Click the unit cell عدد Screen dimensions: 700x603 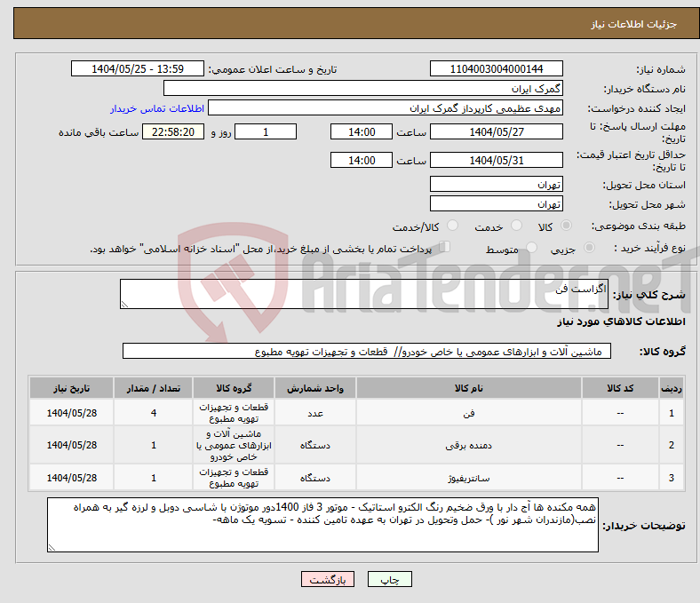315,413
